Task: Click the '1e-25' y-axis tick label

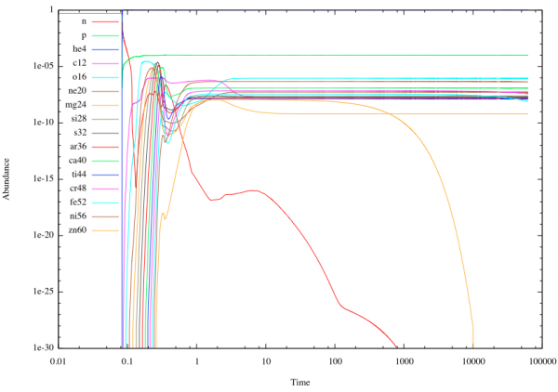Action: coord(44,292)
